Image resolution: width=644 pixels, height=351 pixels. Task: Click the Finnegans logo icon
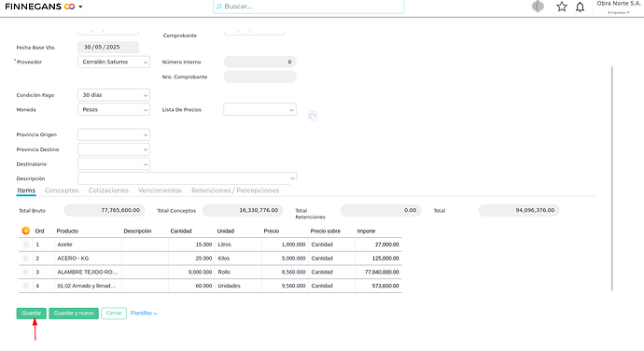point(69,7)
